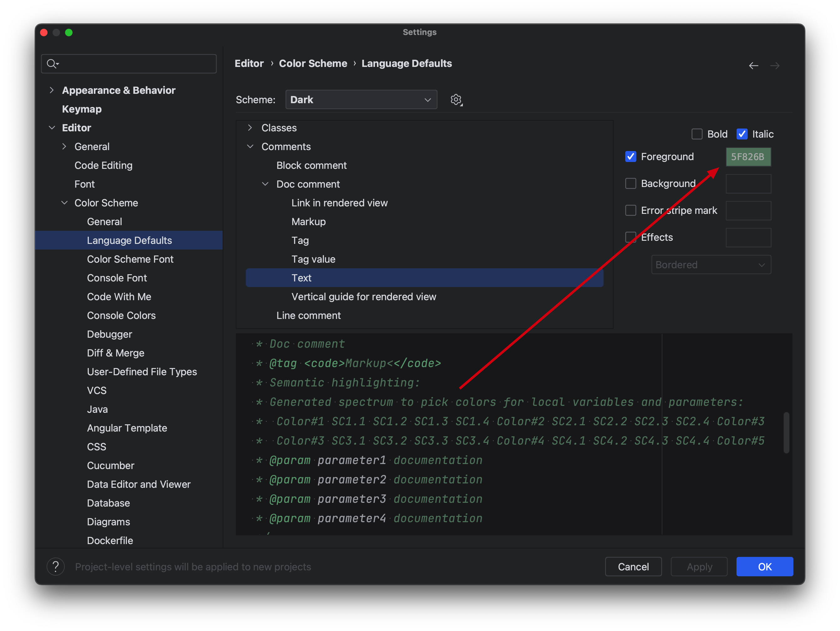840x631 pixels.
Task: Select Console Colors page
Action: tap(121, 315)
